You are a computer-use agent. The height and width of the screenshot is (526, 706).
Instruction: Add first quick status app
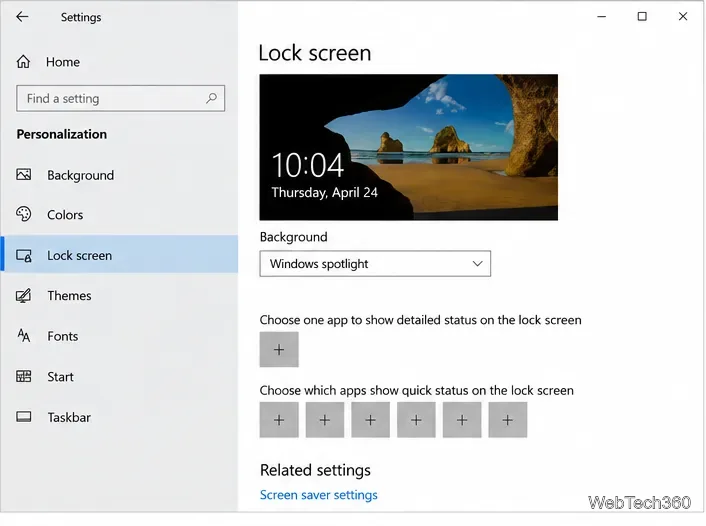(279, 420)
